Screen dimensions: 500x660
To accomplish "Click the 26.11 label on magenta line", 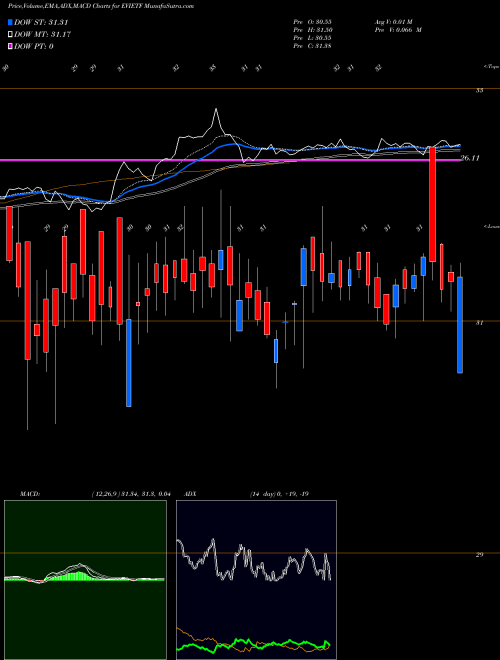I will pos(470,158).
